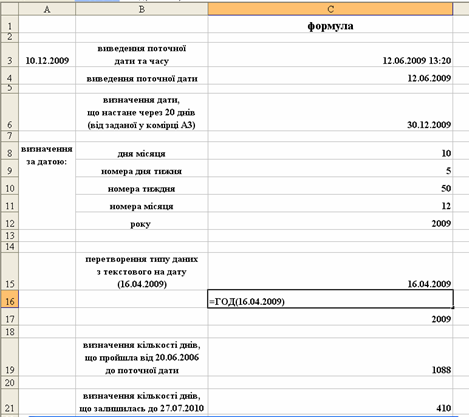This screenshot has height=418, width=470.
Task: Select row 12 header
Action: pos(9,221)
